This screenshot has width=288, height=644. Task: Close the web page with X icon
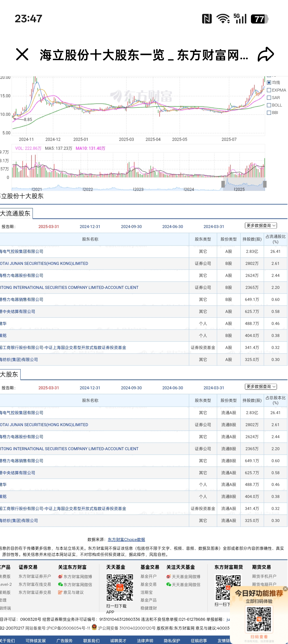(22, 54)
